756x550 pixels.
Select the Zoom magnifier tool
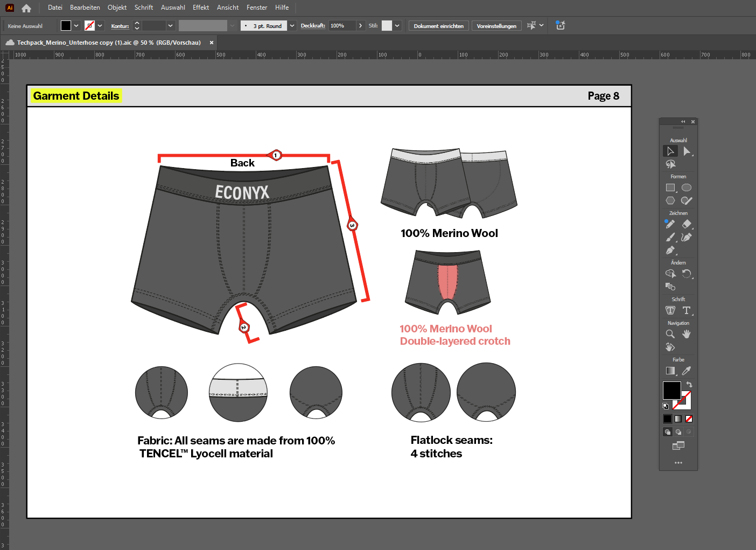[670, 334]
